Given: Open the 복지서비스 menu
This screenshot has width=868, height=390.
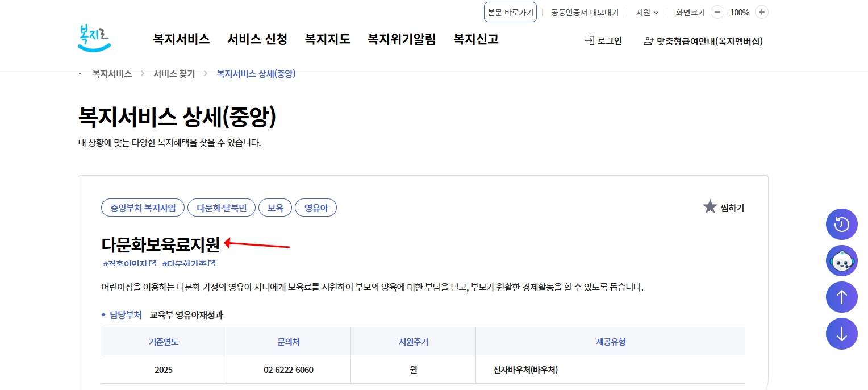Looking at the screenshot, I should click(x=181, y=39).
